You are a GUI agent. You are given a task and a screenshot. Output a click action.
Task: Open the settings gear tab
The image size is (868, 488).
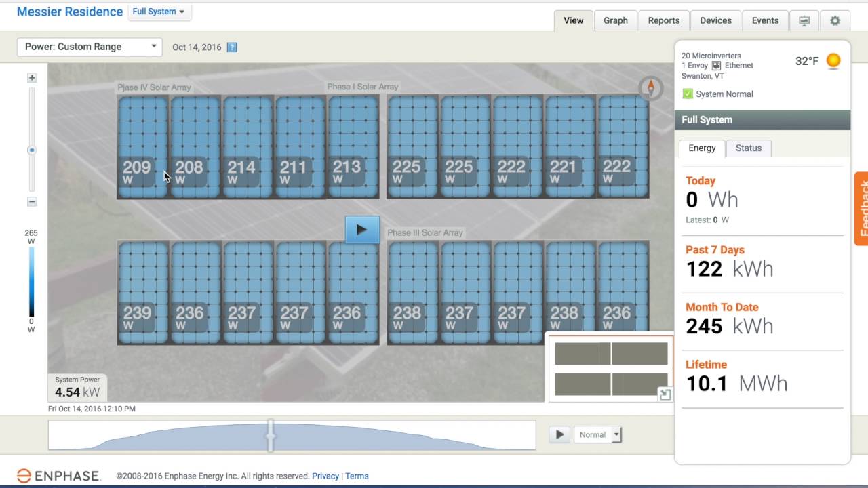835,20
